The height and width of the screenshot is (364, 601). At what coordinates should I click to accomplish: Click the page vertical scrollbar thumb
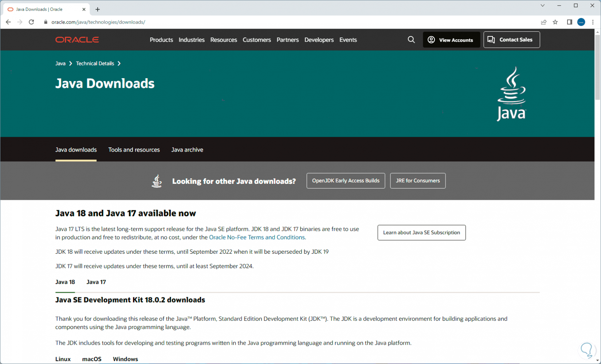597,67
